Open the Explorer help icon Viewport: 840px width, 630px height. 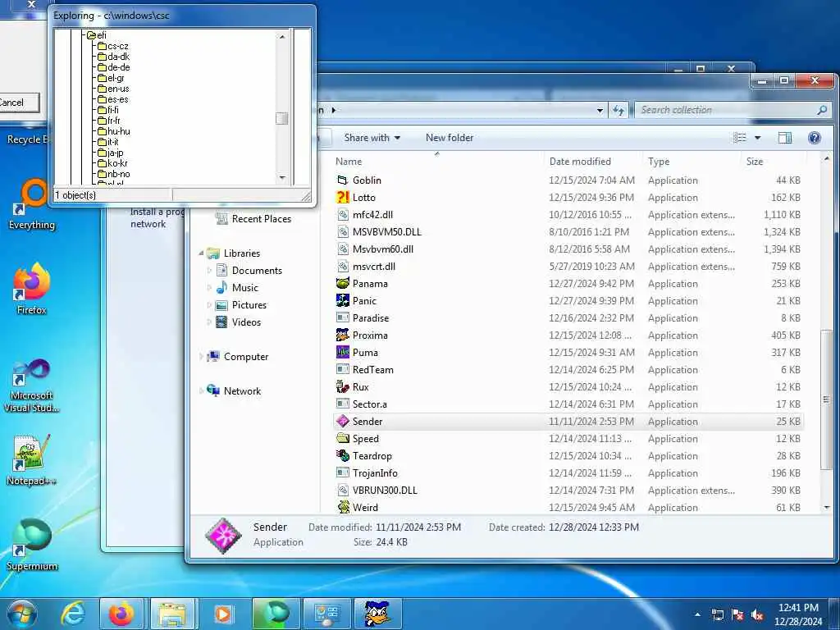pyautogui.click(x=815, y=138)
